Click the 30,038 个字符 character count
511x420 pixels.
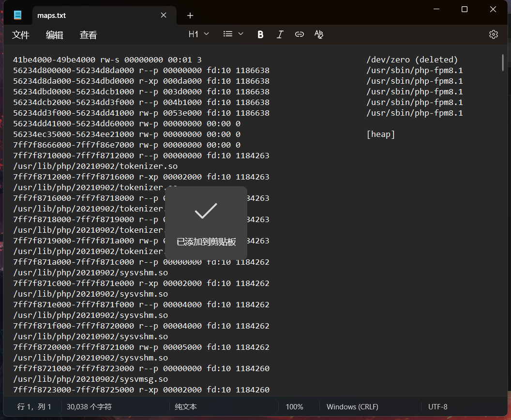point(90,406)
